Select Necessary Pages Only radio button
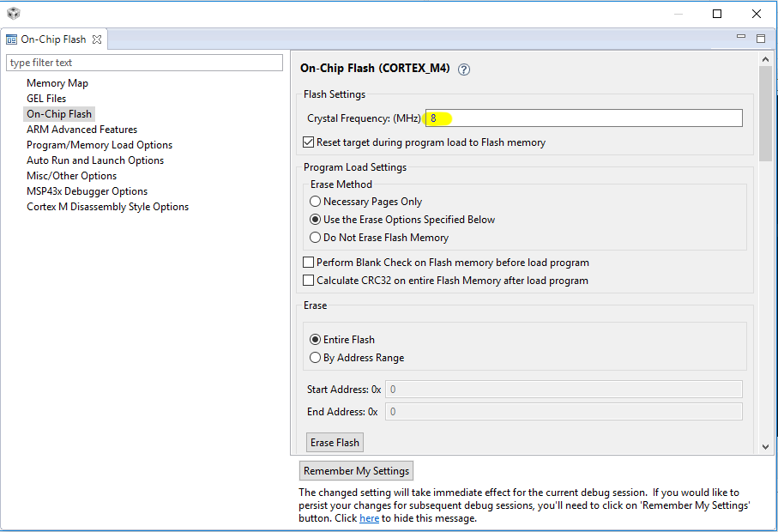Viewport: 778px width, 532px height. tap(315, 202)
